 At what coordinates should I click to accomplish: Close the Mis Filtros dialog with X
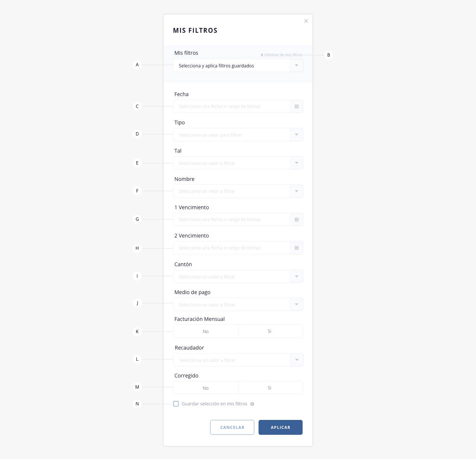[306, 21]
